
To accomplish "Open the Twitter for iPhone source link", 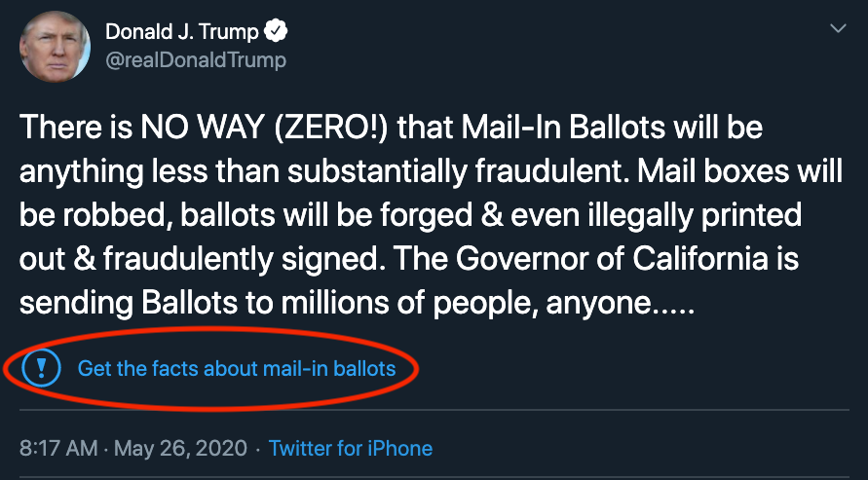I will [x=351, y=449].
